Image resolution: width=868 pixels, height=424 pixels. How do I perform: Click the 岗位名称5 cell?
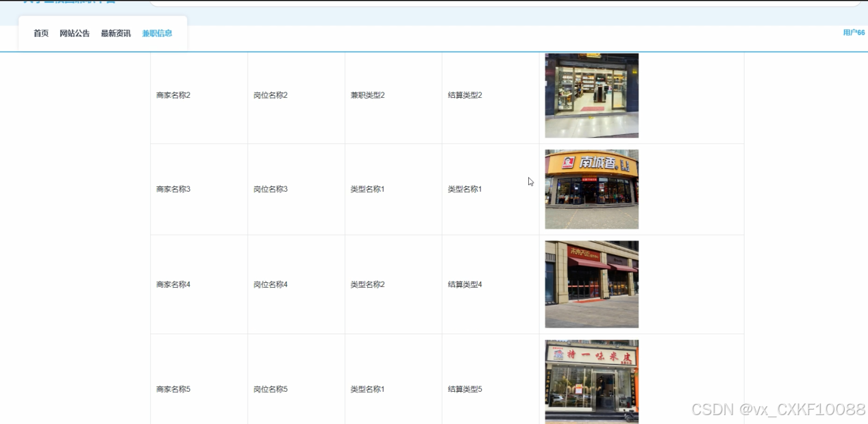click(271, 389)
